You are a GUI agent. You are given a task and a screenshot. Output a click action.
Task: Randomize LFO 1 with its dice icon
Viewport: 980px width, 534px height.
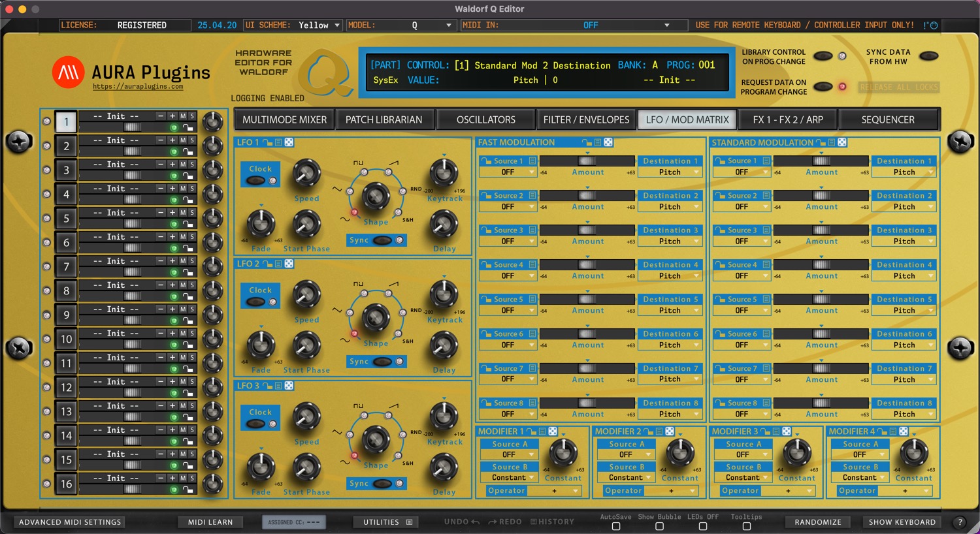tap(289, 142)
